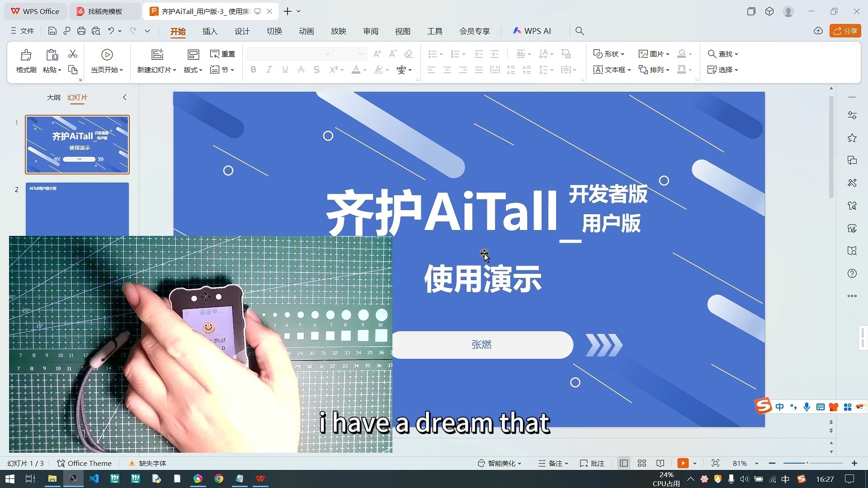Click the New Slide (新建幻灯片) icon
This screenshot has height=488, width=868.
tap(157, 55)
